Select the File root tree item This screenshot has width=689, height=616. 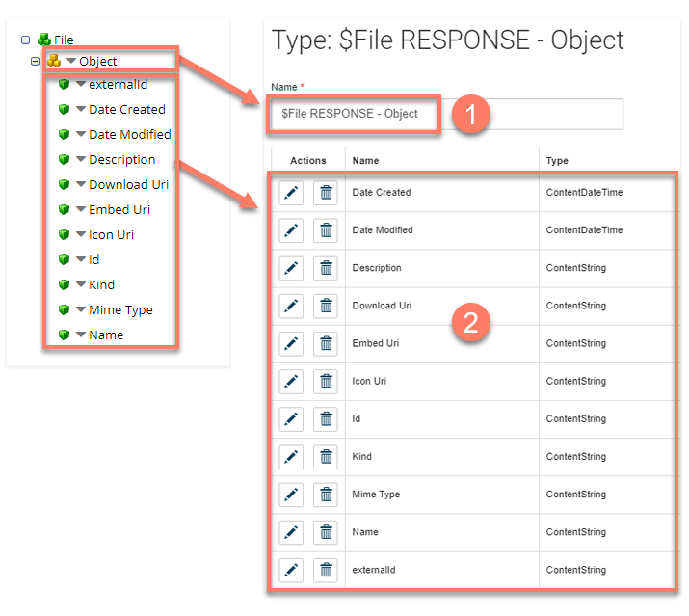point(64,40)
